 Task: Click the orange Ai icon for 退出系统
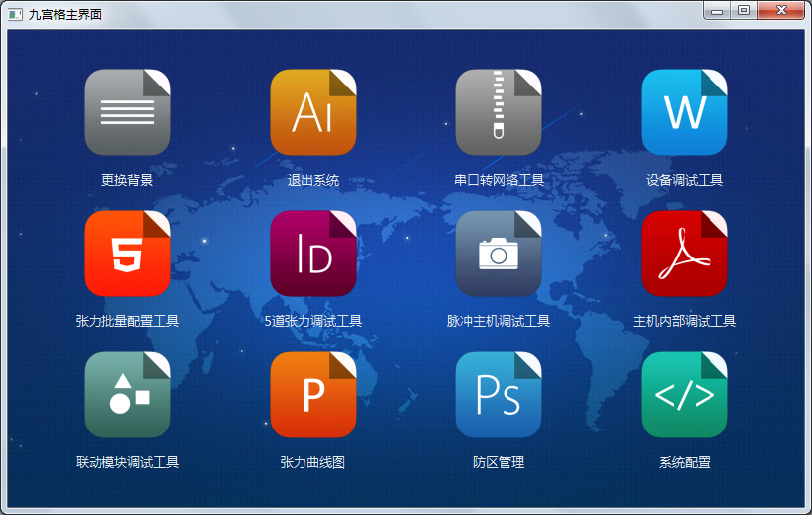(313, 112)
